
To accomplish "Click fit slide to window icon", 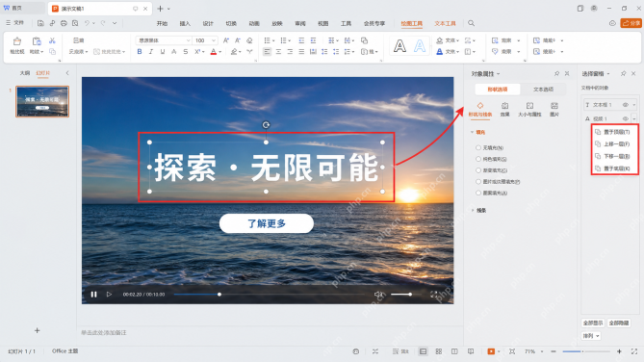I will coord(512,351).
